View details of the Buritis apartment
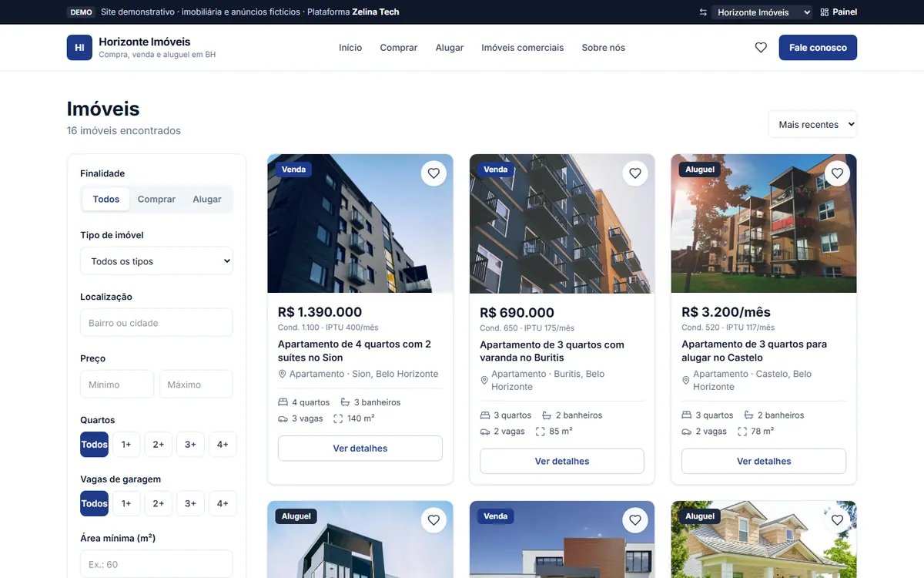Viewport: 924px width, 578px height. pos(562,462)
